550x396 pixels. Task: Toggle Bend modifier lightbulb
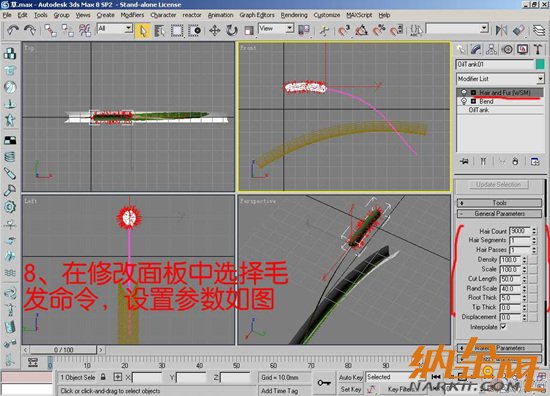pos(464,101)
